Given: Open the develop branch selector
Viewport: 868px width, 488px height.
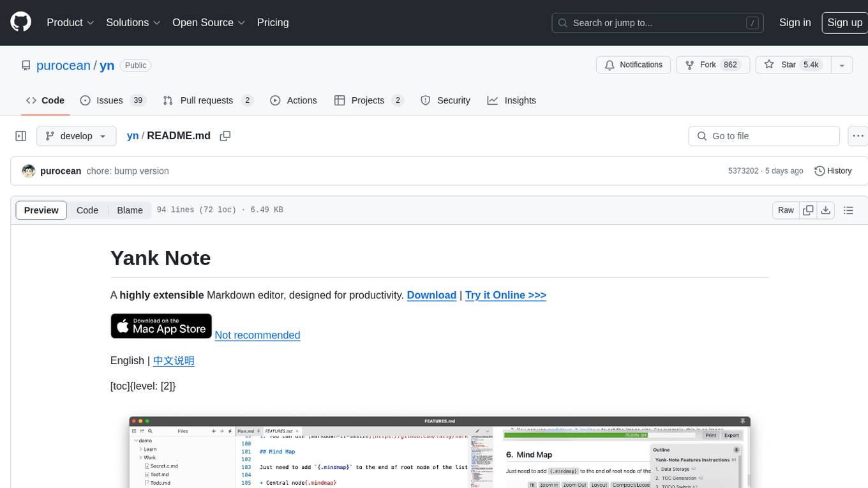Looking at the screenshot, I should (77, 136).
